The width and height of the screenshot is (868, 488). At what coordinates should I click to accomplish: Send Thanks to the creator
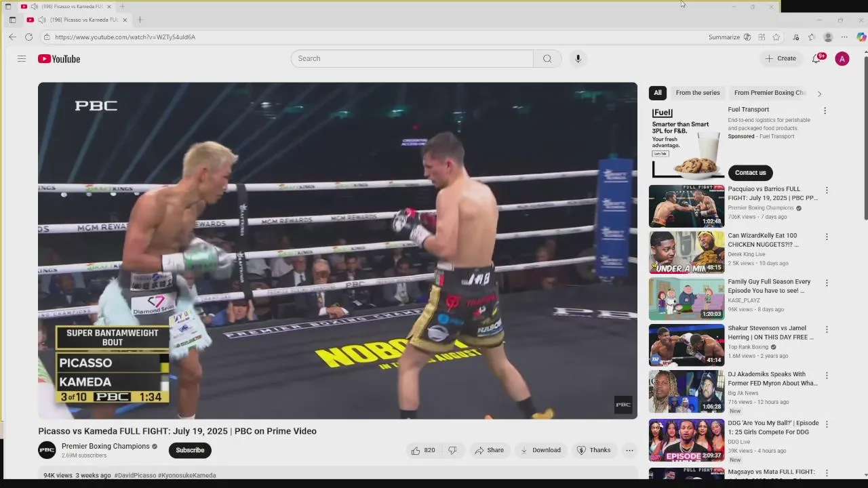coord(593,450)
